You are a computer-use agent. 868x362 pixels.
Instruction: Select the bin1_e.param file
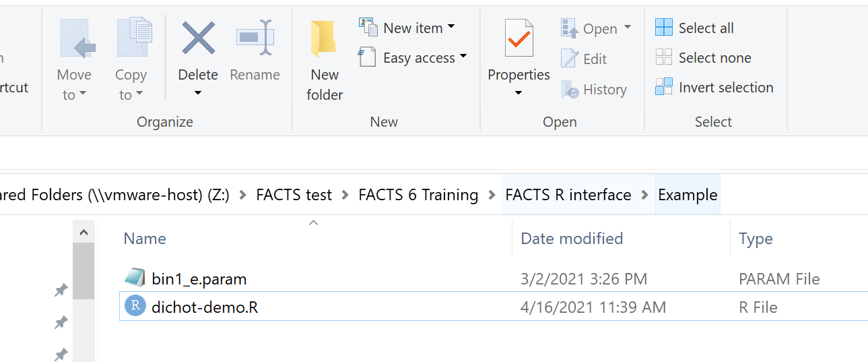199,279
